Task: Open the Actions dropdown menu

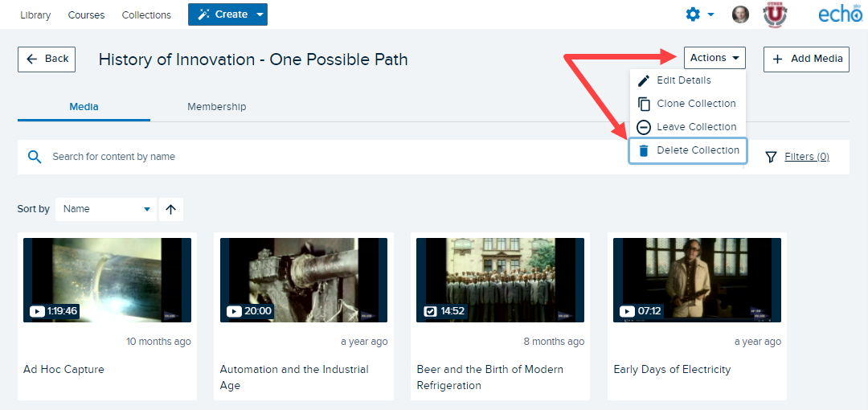Action: pyautogui.click(x=714, y=58)
